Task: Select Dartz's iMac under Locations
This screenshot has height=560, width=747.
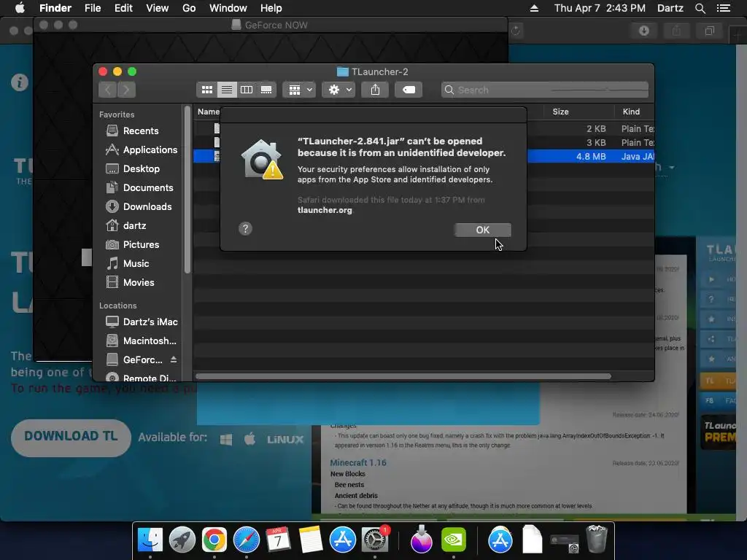Action: pos(142,322)
